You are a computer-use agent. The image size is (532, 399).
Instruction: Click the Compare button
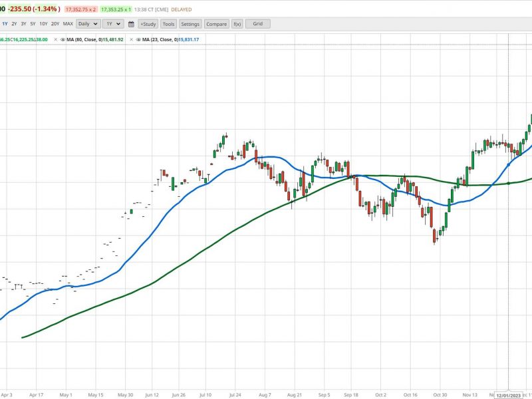(217, 24)
